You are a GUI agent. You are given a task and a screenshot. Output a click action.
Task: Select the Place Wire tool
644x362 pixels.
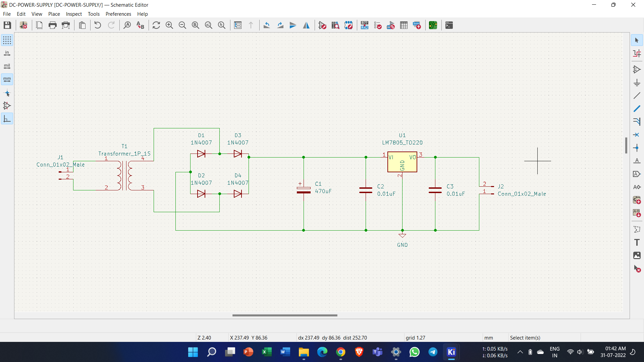click(x=637, y=108)
